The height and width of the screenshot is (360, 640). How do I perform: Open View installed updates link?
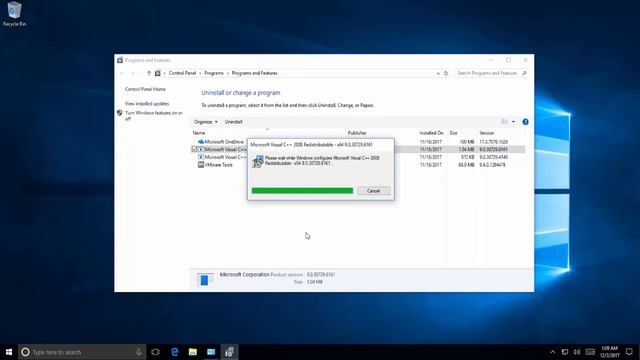pyautogui.click(x=147, y=104)
